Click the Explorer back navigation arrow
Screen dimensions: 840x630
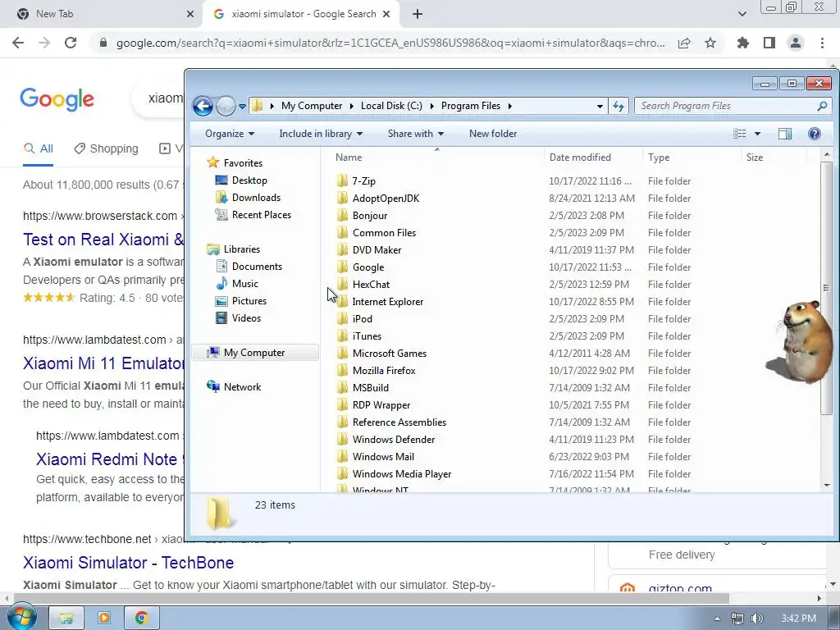pyautogui.click(x=203, y=106)
